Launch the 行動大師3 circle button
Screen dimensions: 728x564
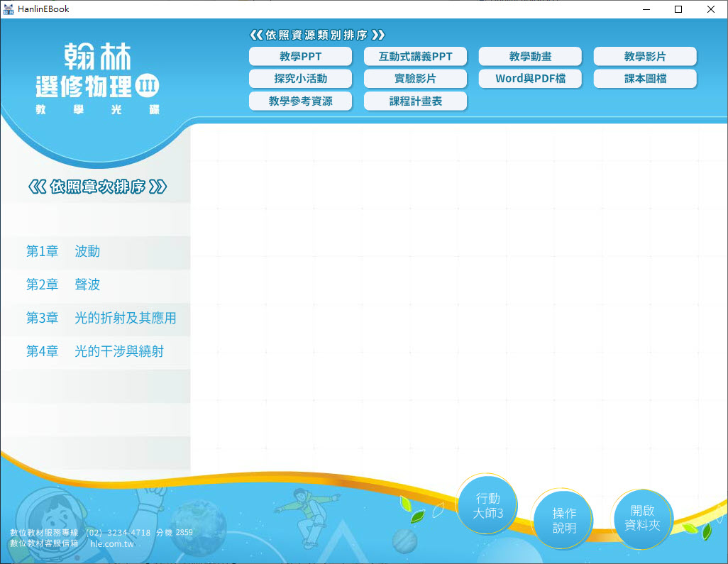click(487, 506)
